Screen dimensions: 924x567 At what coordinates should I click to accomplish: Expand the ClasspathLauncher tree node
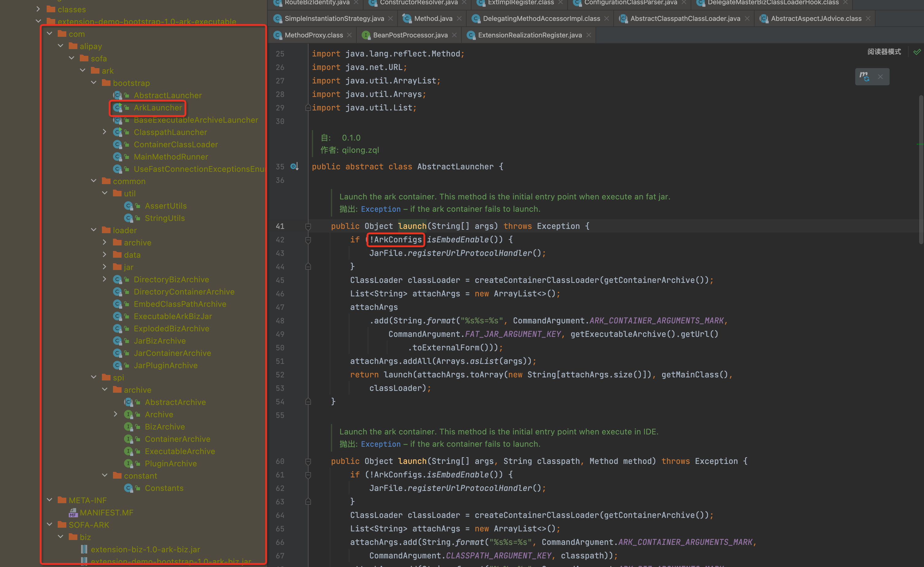tap(105, 132)
